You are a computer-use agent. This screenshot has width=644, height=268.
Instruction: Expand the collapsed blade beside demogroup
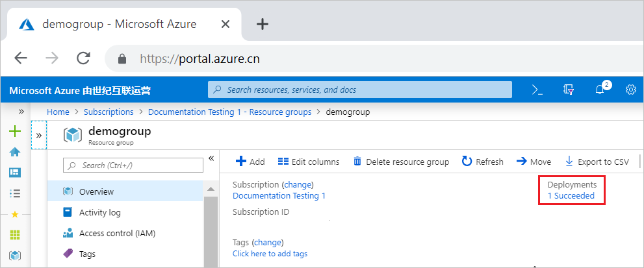[38, 135]
